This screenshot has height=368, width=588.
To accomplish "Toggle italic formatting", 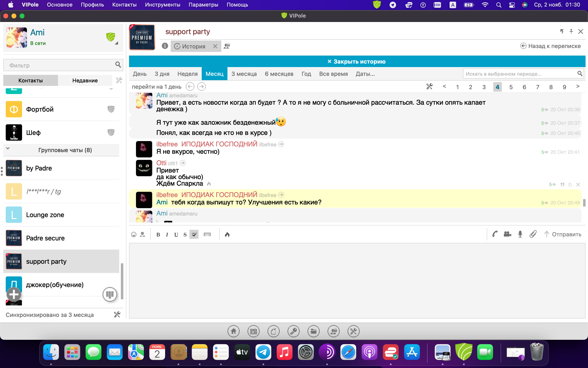I will click(x=167, y=235).
